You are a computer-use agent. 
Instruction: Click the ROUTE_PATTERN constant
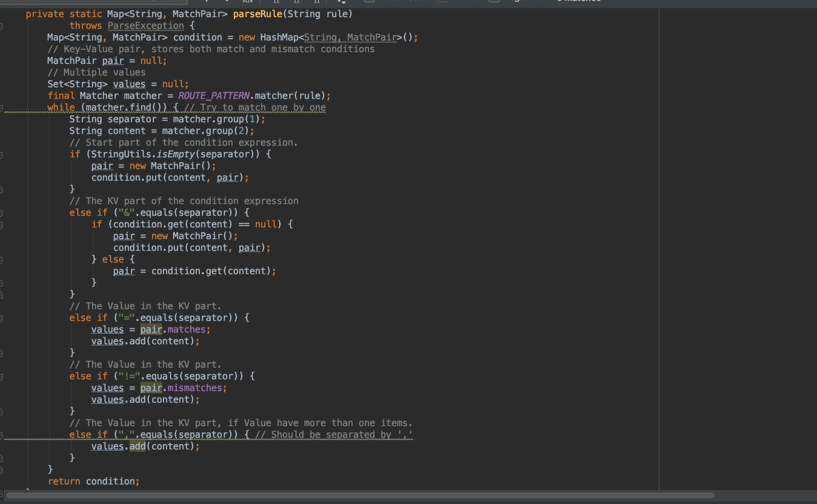click(x=214, y=96)
